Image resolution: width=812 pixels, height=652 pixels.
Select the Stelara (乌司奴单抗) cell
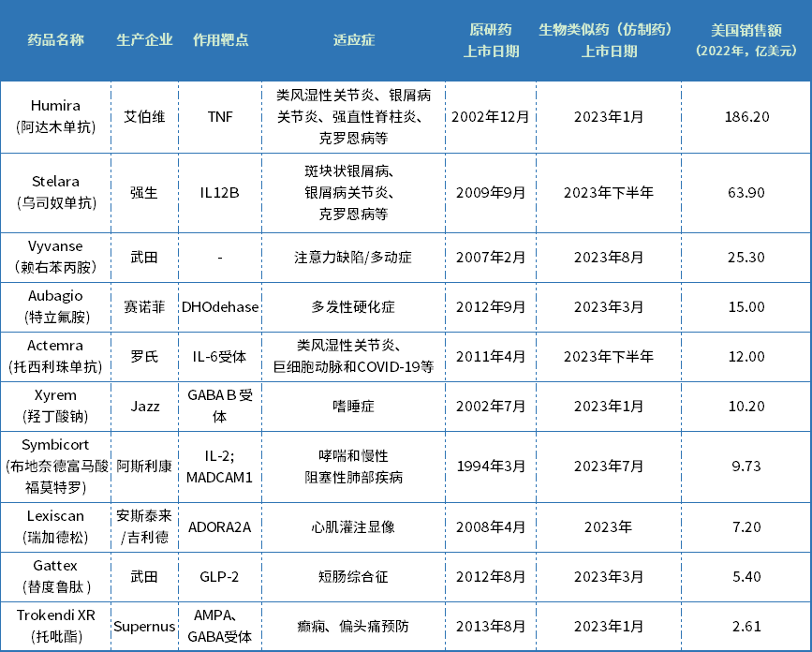[x=55, y=193]
